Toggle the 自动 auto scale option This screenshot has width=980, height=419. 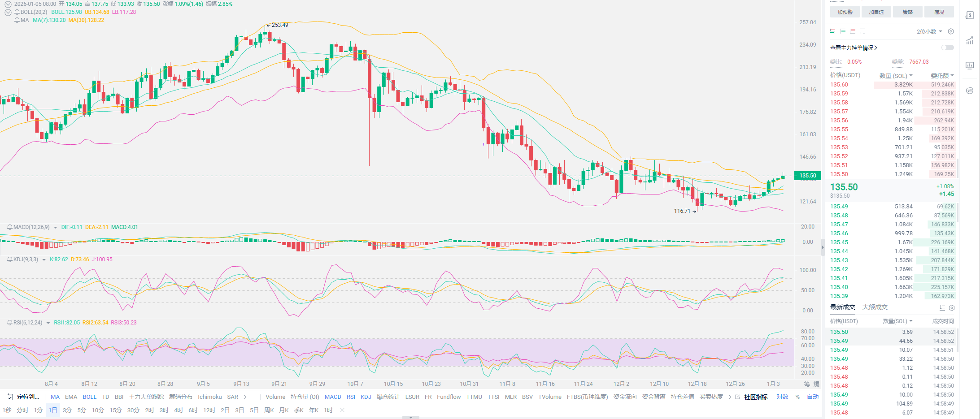point(812,397)
